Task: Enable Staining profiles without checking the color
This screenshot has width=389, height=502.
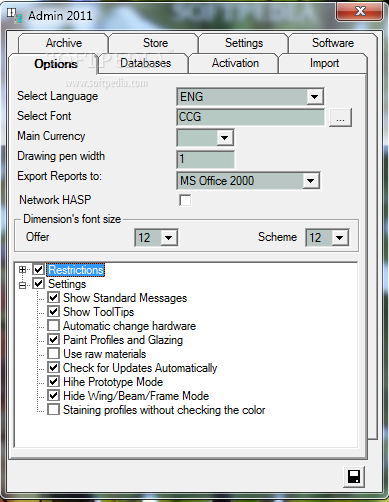Action: [x=53, y=409]
